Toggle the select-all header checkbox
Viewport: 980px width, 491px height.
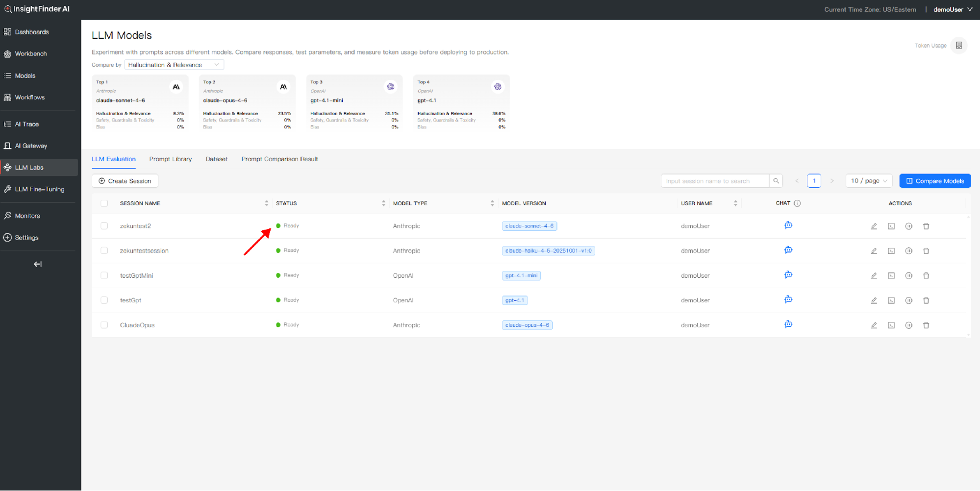click(x=104, y=203)
